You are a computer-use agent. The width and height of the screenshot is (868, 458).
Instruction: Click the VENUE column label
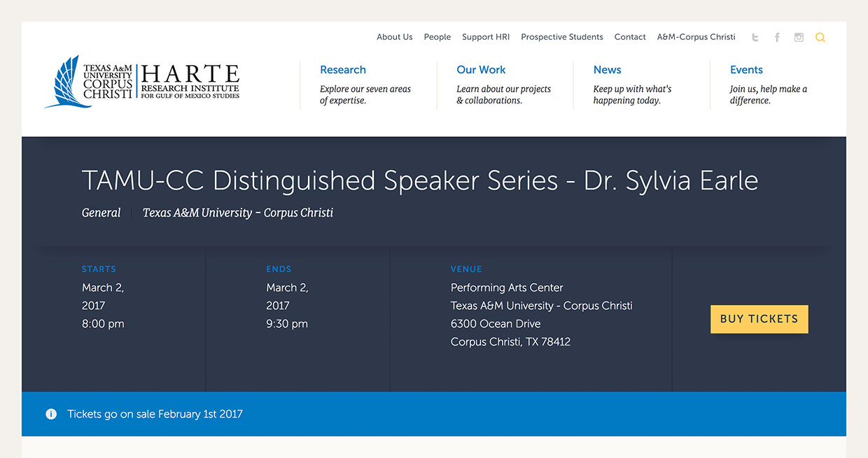[466, 269]
